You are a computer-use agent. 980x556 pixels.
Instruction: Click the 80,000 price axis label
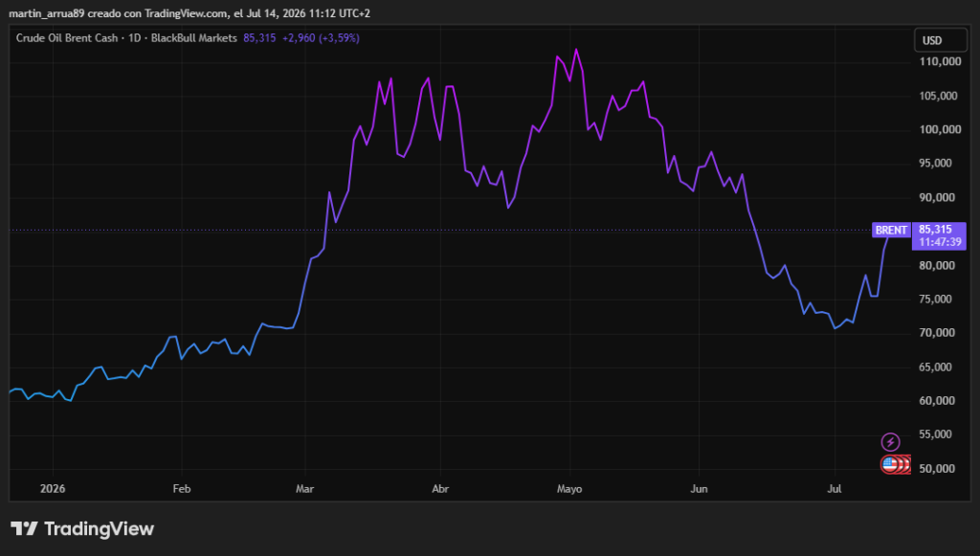(937, 265)
